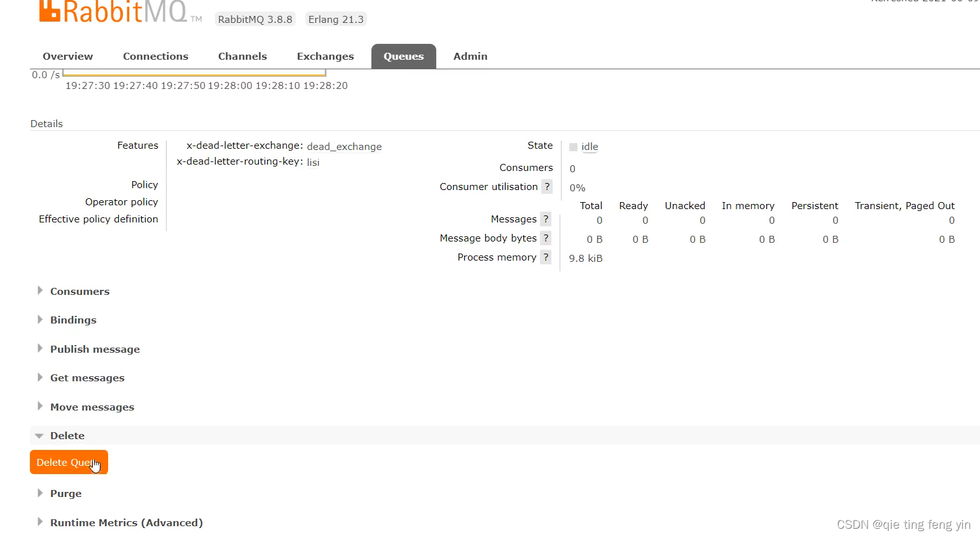Switch to the Connections tab

click(x=156, y=56)
